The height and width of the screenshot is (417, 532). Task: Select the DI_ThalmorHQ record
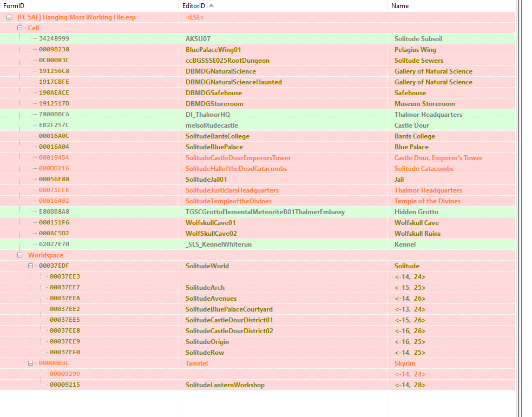coord(258,115)
